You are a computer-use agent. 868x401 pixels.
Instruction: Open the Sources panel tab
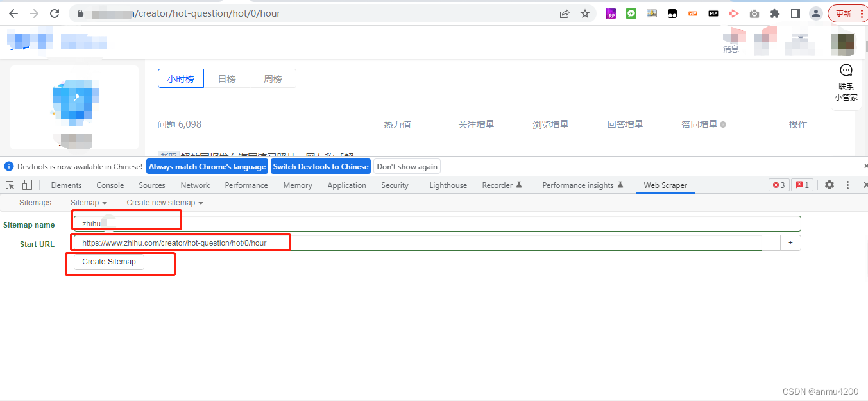click(x=152, y=185)
